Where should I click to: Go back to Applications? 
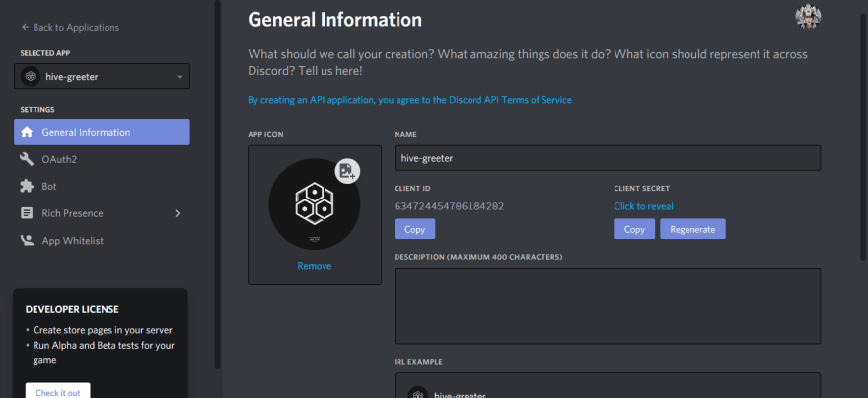tap(70, 28)
